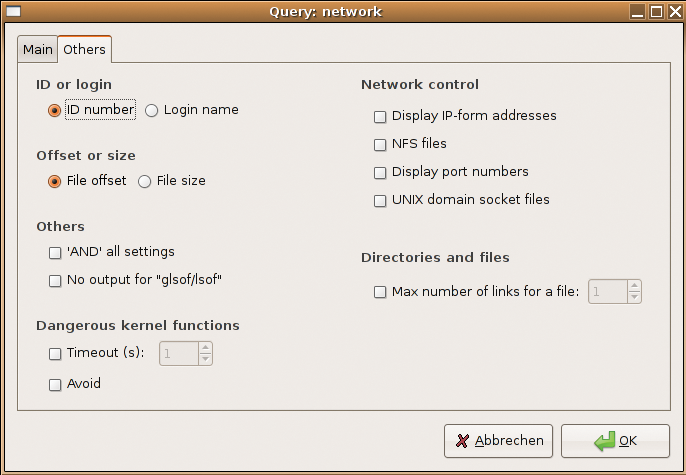Screen dimensions: 686x475
Task: Click the green arrow icon on OK
Action: tap(604, 441)
